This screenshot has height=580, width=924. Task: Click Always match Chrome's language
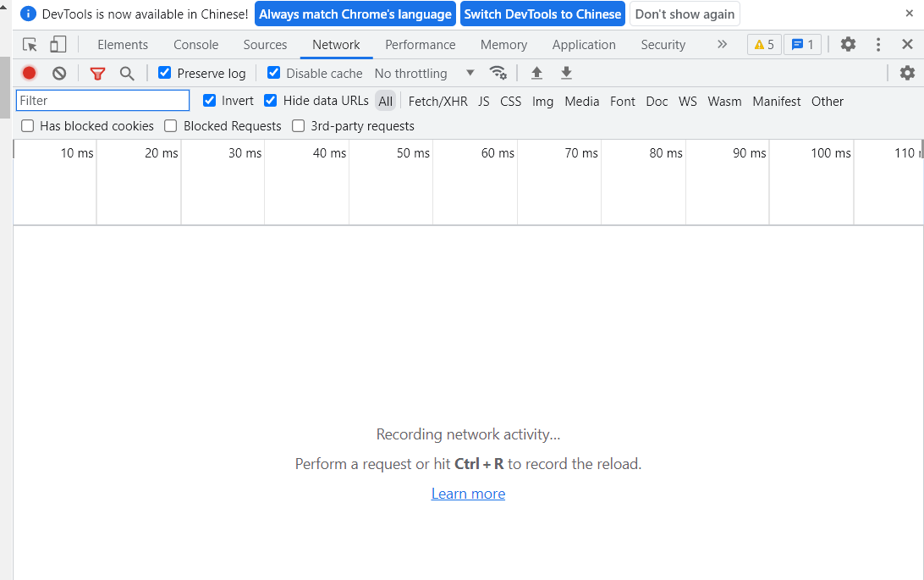(x=355, y=14)
